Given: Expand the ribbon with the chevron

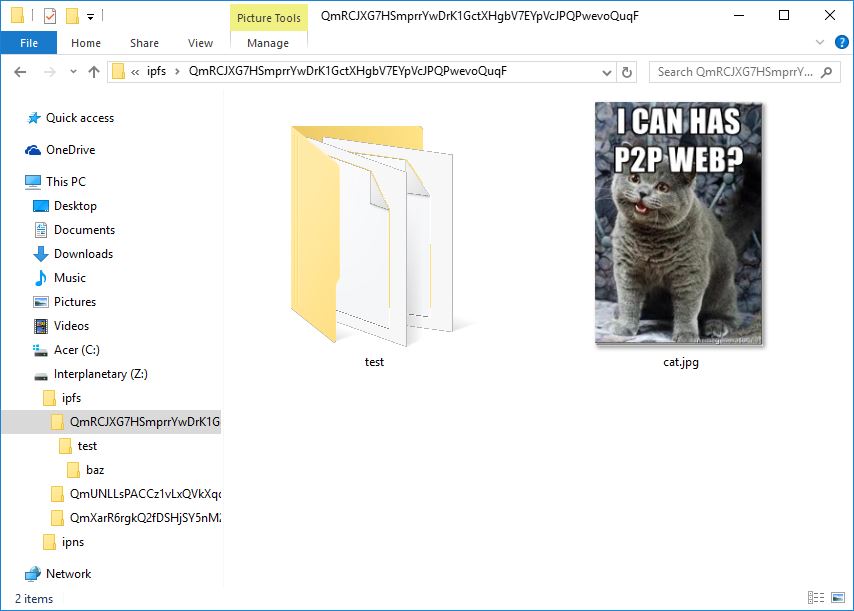Looking at the screenshot, I should (820, 42).
